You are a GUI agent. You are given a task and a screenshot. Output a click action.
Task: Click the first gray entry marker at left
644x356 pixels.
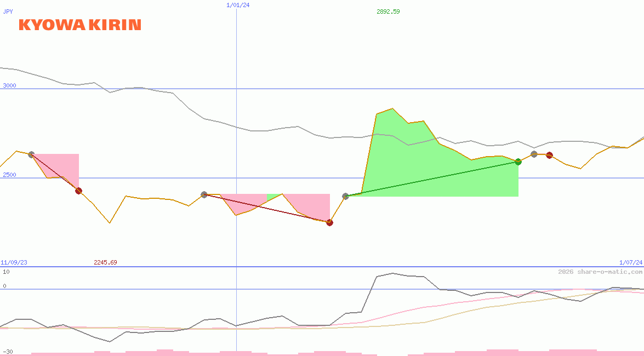coord(31,154)
